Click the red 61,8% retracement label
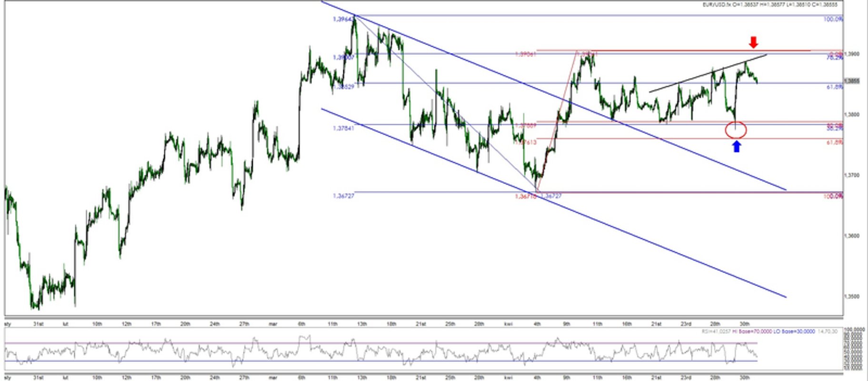 (x=834, y=142)
